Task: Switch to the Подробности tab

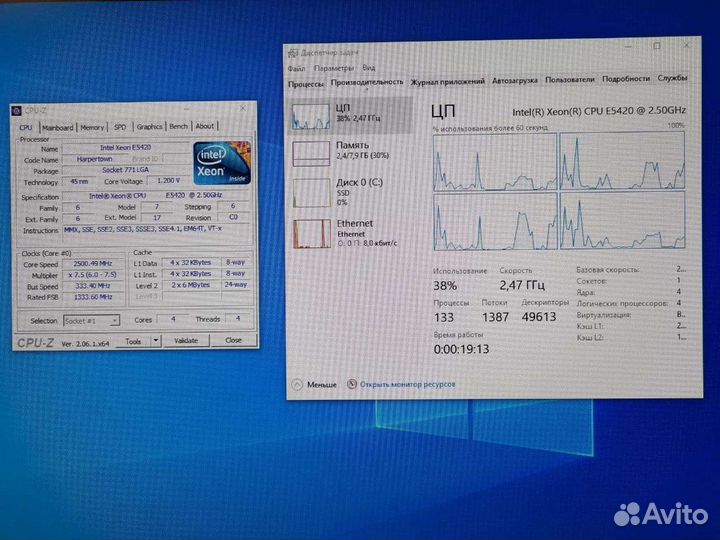Action: (x=626, y=79)
